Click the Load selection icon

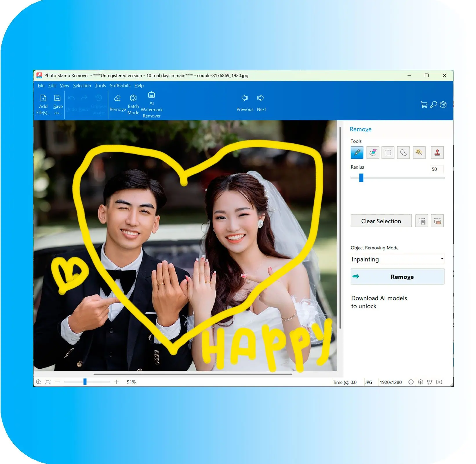tap(437, 221)
